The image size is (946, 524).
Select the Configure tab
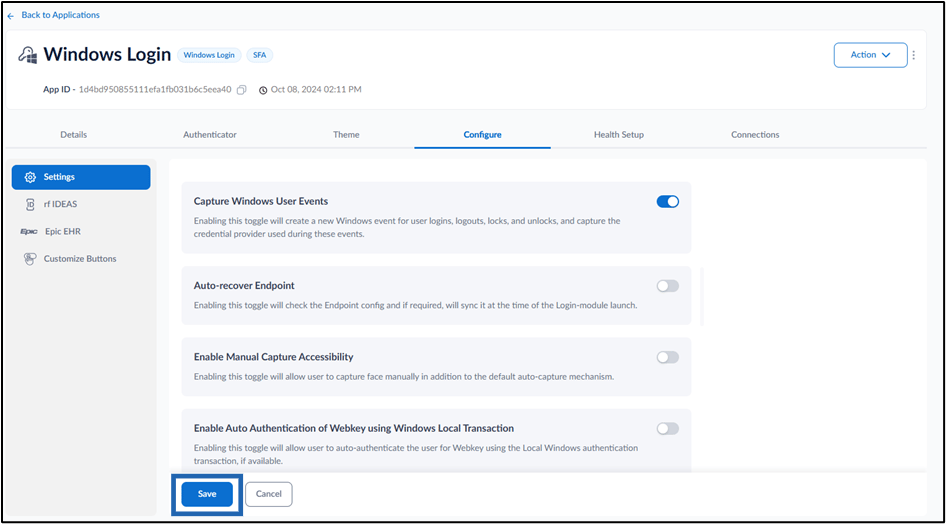482,134
